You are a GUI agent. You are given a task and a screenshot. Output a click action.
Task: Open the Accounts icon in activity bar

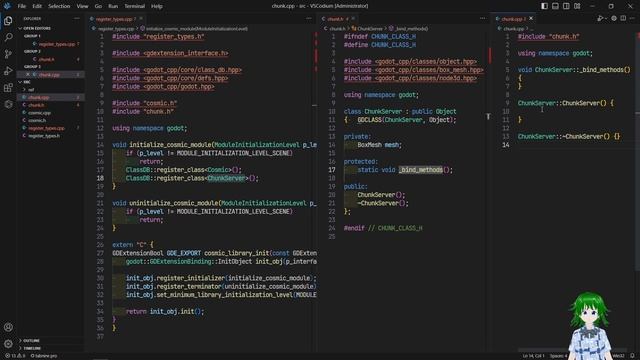point(8,327)
